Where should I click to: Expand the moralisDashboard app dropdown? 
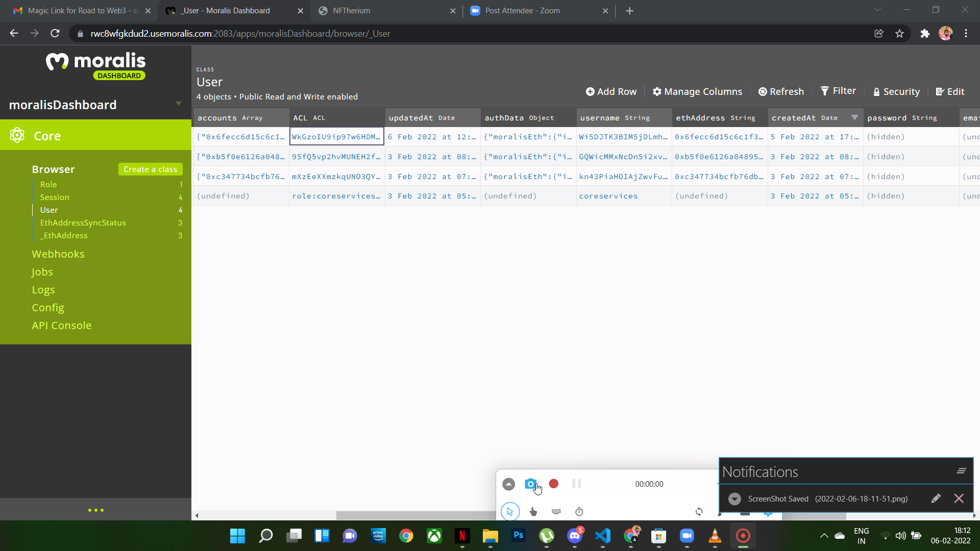coord(179,104)
